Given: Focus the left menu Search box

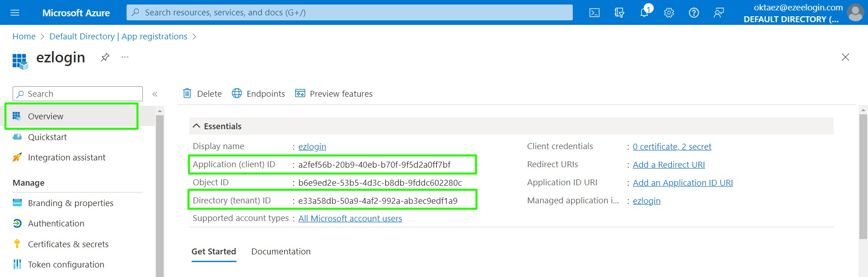Looking at the screenshot, I should (78, 94).
